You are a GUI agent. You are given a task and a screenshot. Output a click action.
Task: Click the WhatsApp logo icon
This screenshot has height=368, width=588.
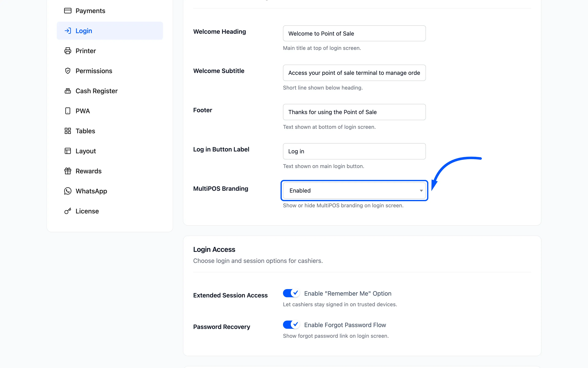[68, 191]
